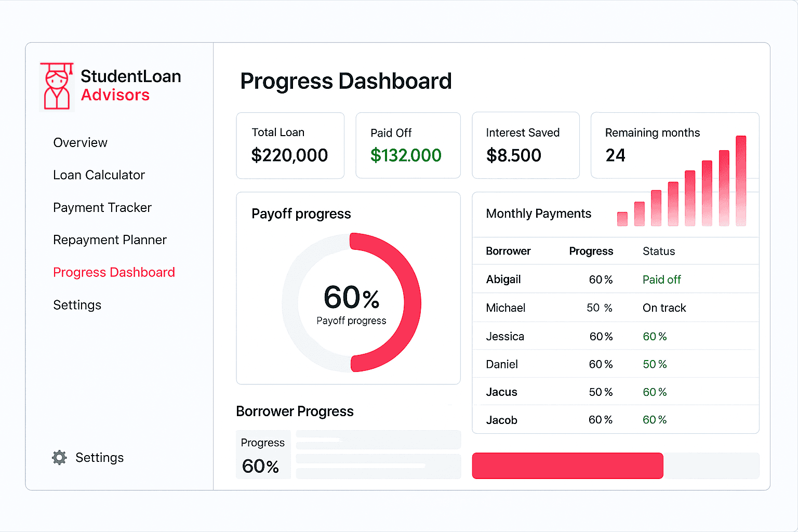Screen dimensions: 798x532
Task: Select the Progress Dashboard sidebar item
Action: click(x=114, y=273)
